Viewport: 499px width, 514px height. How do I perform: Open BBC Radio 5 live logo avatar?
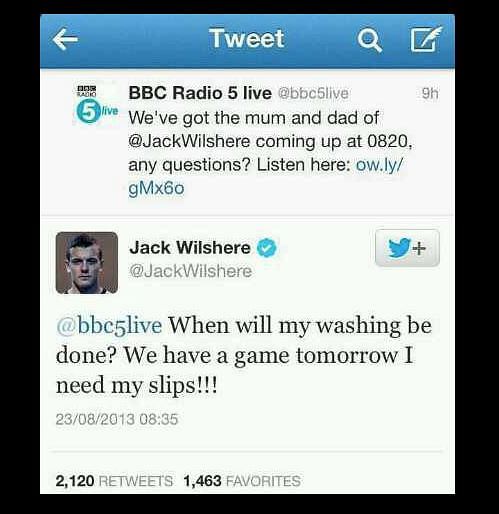[x=96, y=104]
